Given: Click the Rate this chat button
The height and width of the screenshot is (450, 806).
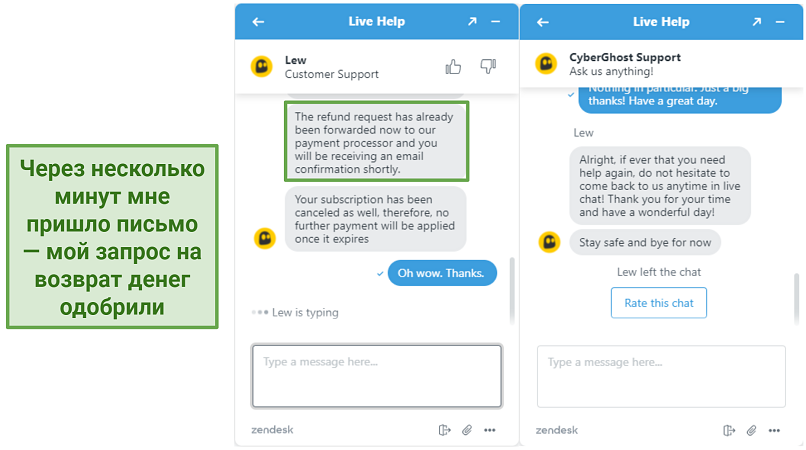Looking at the screenshot, I should (658, 303).
